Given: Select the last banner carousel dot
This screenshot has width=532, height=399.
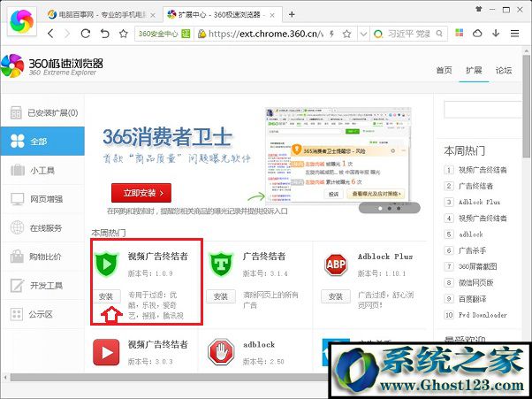Looking at the screenshot, I should [399, 208].
